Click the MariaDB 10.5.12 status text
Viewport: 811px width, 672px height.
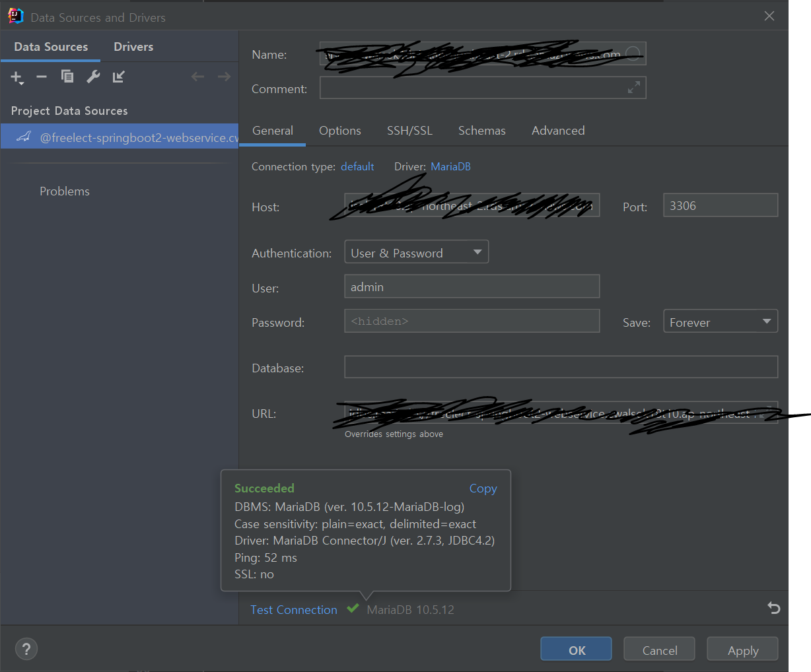pyautogui.click(x=410, y=610)
